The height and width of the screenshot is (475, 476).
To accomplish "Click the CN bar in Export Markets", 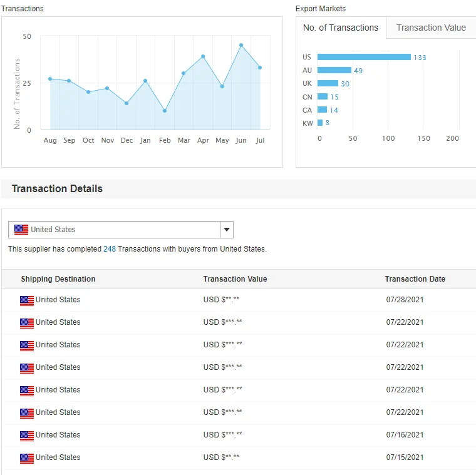I will (x=323, y=96).
